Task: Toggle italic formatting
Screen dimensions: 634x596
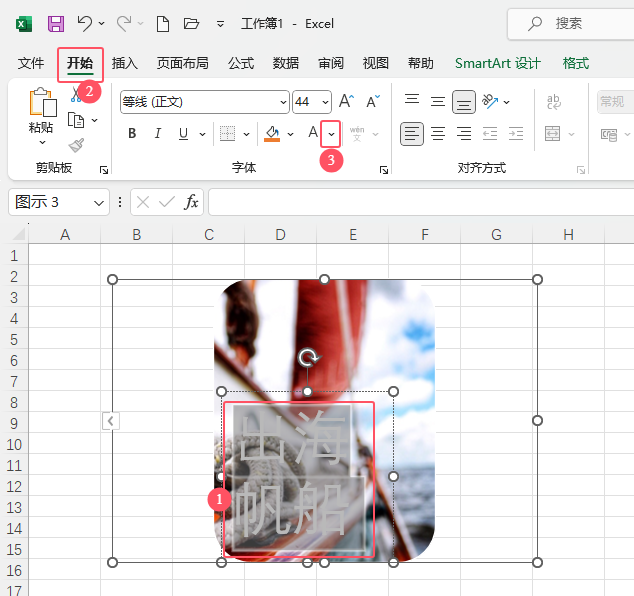Action: 158,133
